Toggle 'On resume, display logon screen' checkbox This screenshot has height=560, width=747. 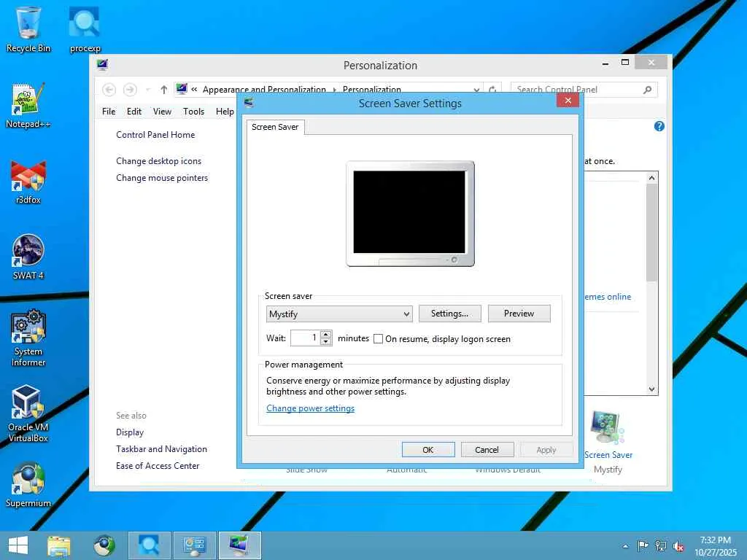[x=379, y=338]
